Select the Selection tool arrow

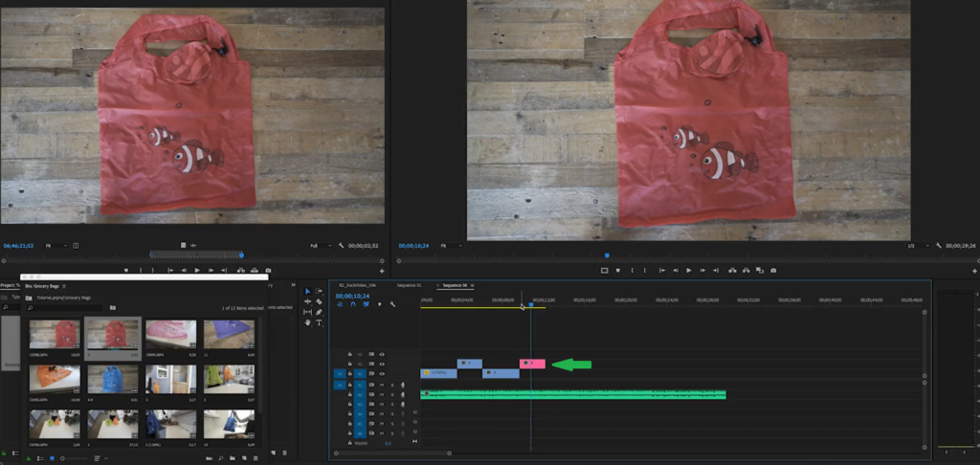(x=307, y=291)
